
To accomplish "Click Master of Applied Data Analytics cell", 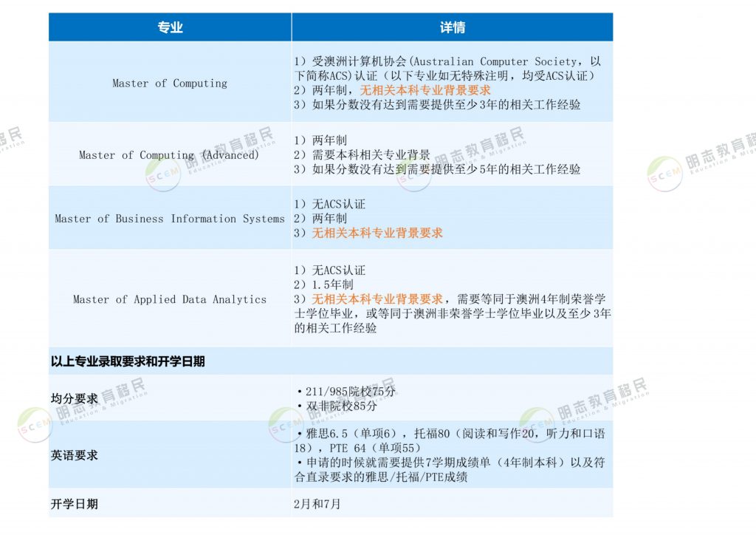I will click(169, 299).
